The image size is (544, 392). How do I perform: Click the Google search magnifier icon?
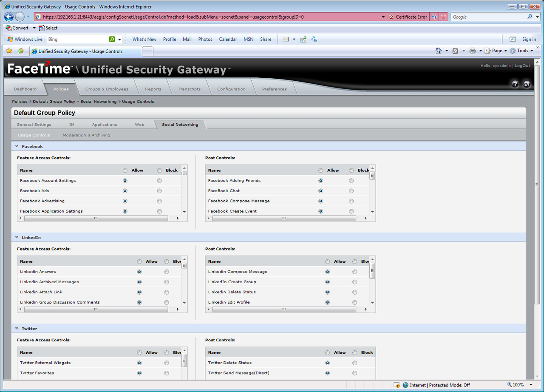pyautogui.click(x=530, y=17)
